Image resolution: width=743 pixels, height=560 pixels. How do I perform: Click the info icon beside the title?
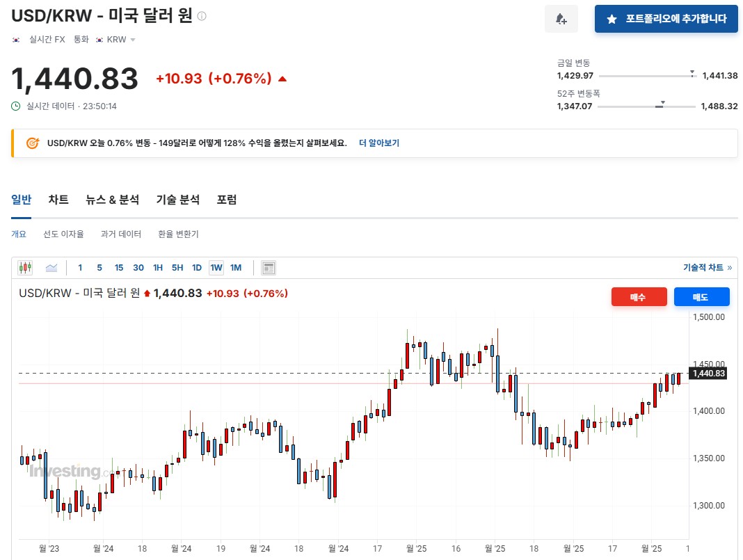point(202,16)
